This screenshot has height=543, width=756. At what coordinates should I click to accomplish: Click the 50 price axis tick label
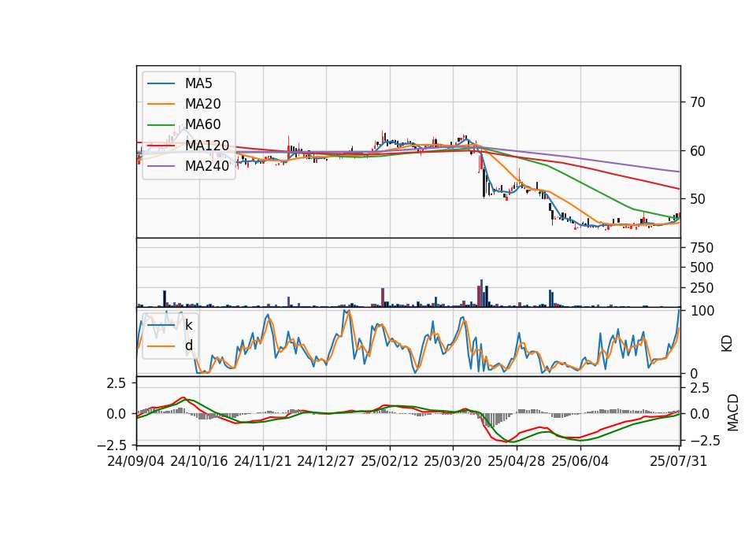697,199
